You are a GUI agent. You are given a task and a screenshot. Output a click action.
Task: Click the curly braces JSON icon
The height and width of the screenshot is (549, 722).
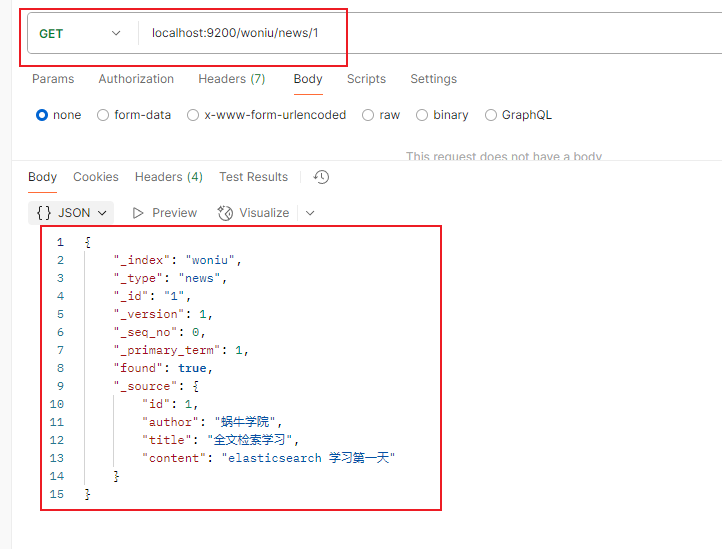click(x=44, y=213)
